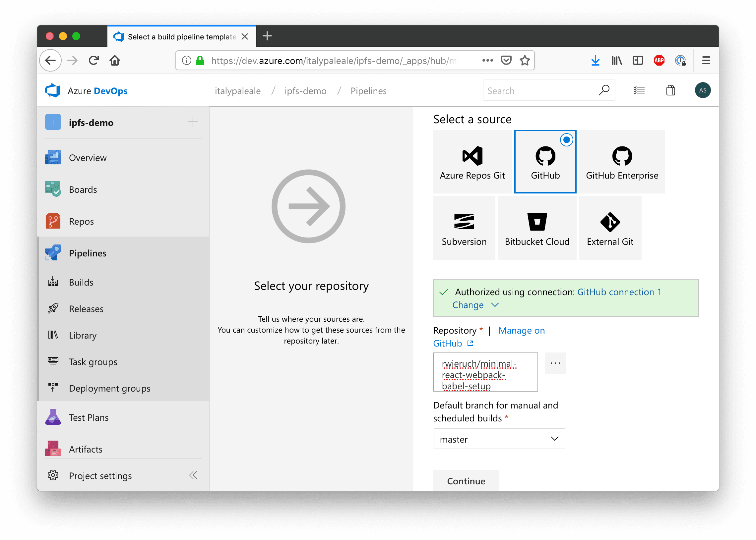This screenshot has width=756, height=540.
Task: Reload the current page
Action: click(x=94, y=61)
